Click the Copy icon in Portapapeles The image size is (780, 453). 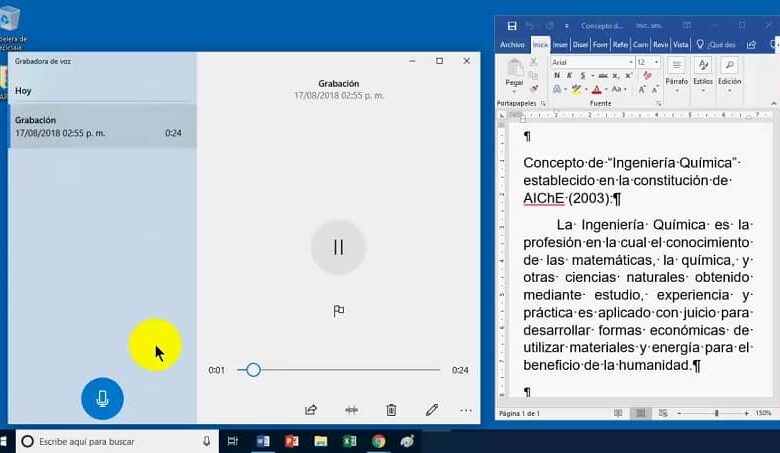pos(534,76)
